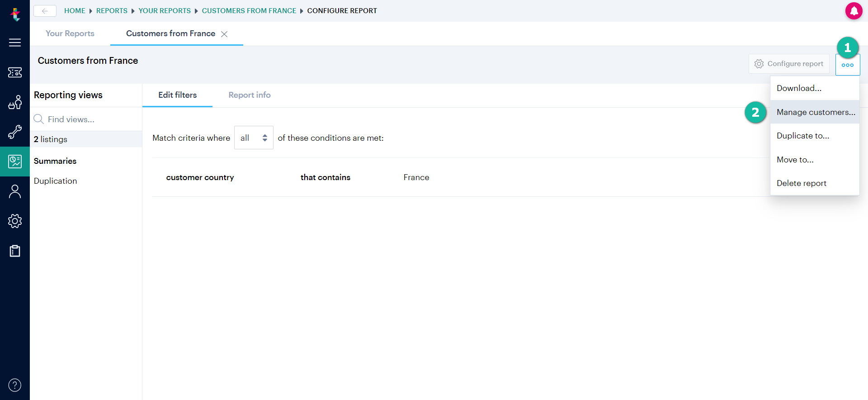This screenshot has height=400, width=868.
Task: Switch to the Edit filters tab
Action: click(177, 95)
